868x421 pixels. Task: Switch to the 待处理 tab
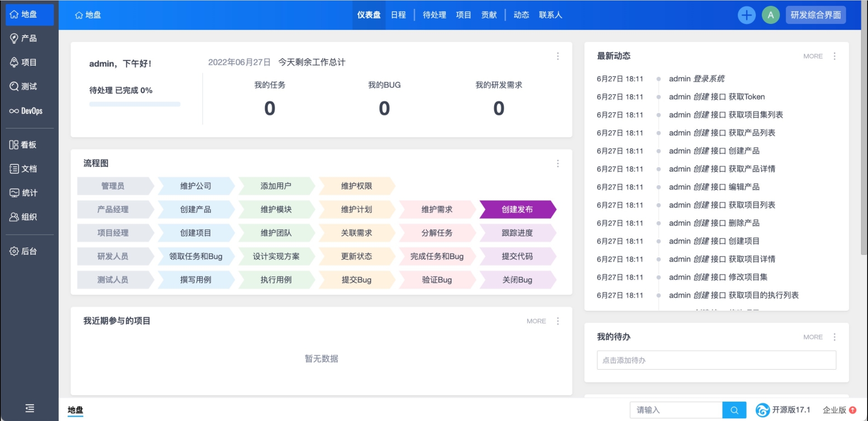(434, 15)
